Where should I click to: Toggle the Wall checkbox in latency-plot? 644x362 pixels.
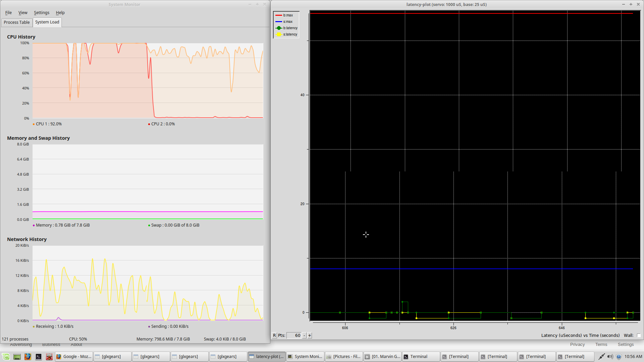tap(639, 336)
